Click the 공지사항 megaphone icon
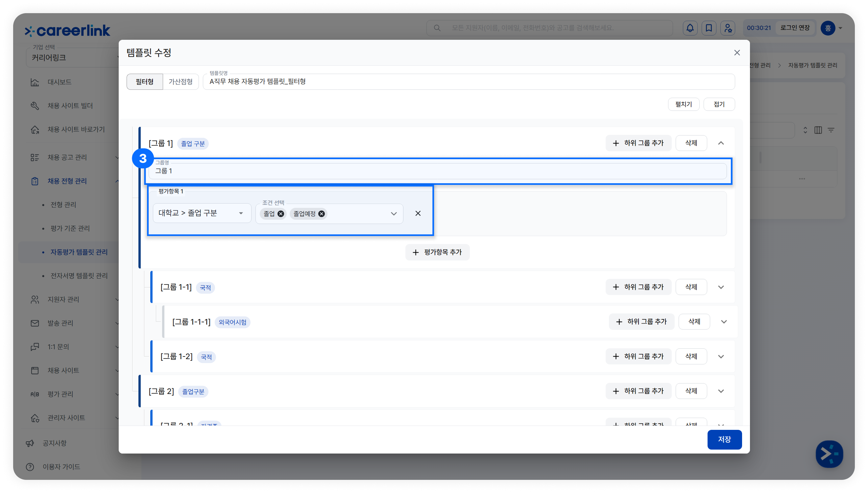This screenshot has width=868, height=493. [30, 443]
